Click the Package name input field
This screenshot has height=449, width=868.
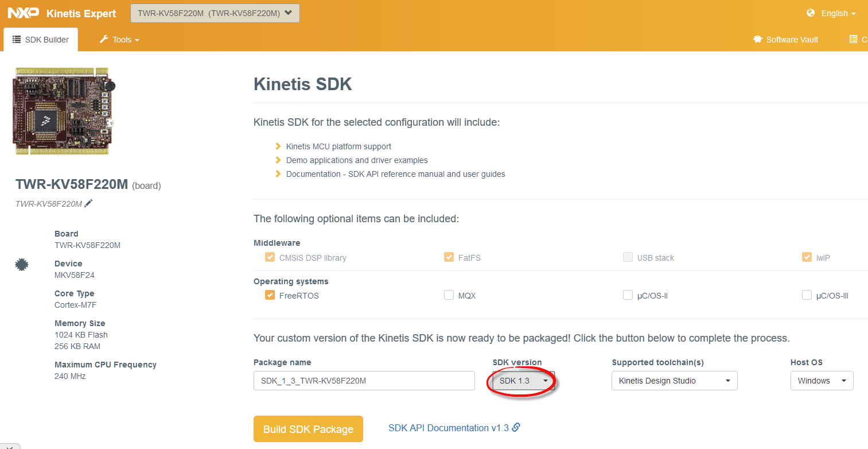point(364,381)
